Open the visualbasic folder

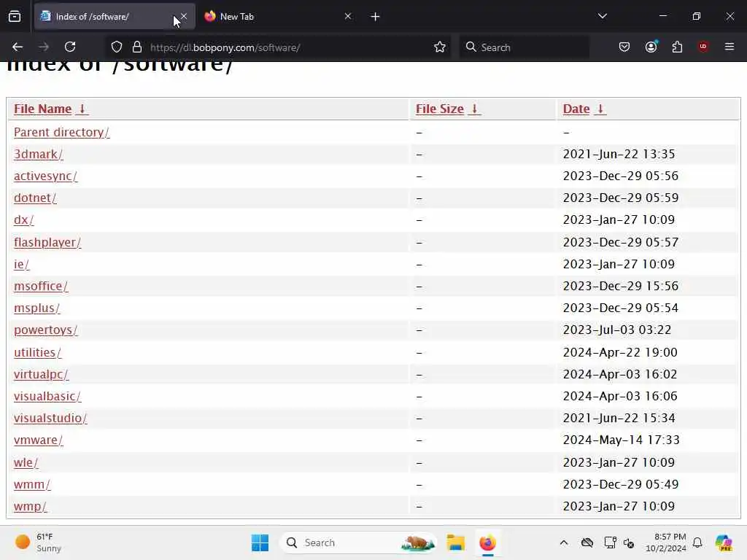47,396
